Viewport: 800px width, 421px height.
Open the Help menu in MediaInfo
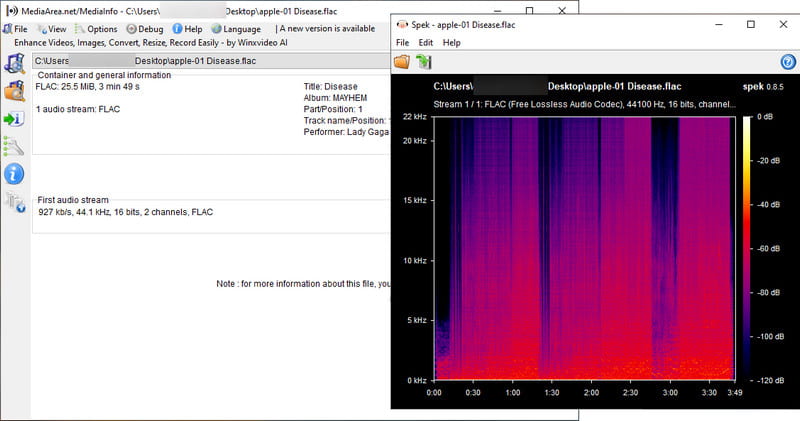pos(187,29)
